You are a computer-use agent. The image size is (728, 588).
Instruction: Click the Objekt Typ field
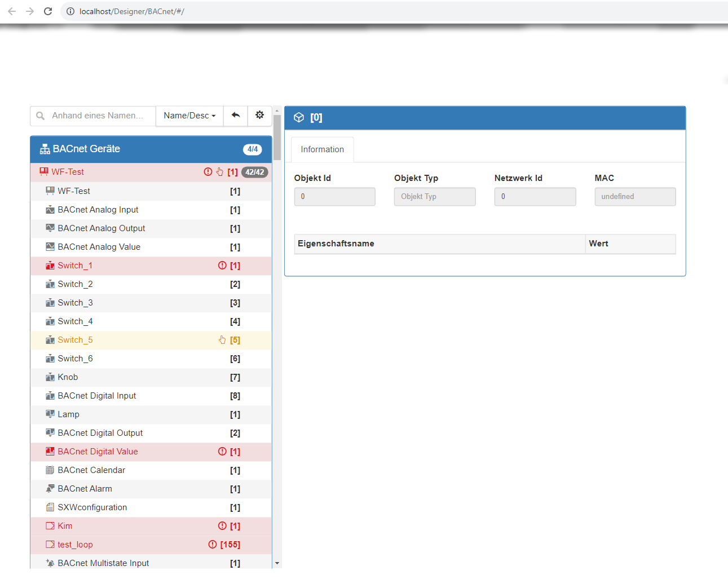(435, 197)
